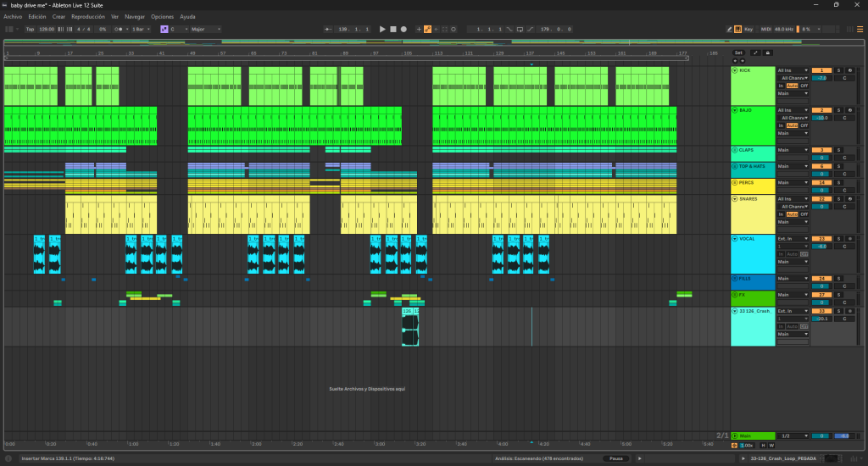Click the Automation Arm button
Screen dimensions: 868x466
click(x=427, y=29)
